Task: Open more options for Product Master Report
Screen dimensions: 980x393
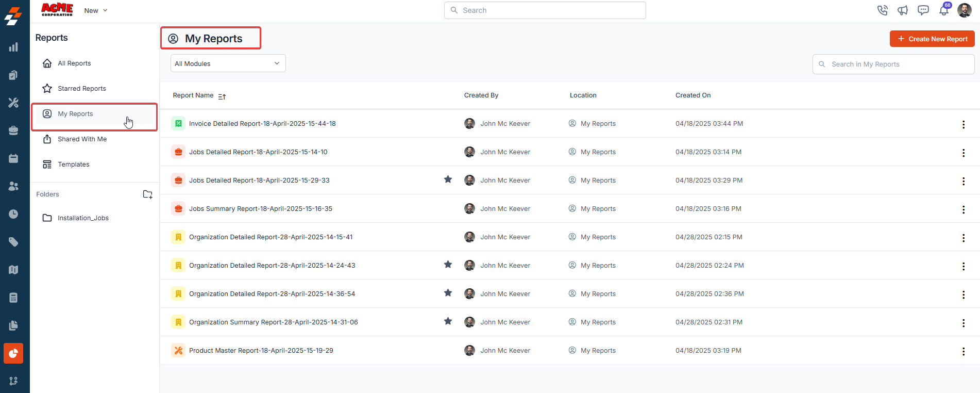Action: (964, 351)
